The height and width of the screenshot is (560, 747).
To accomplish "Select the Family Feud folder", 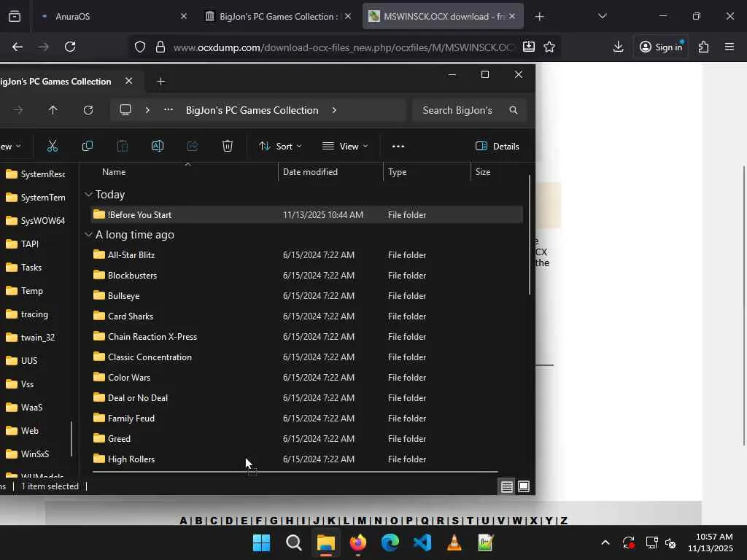I will point(307,418).
